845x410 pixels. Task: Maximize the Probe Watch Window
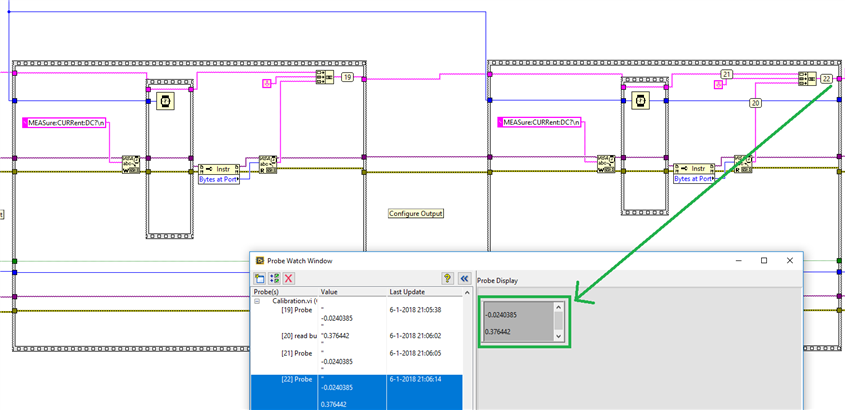pyautogui.click(x=764, y=260)
